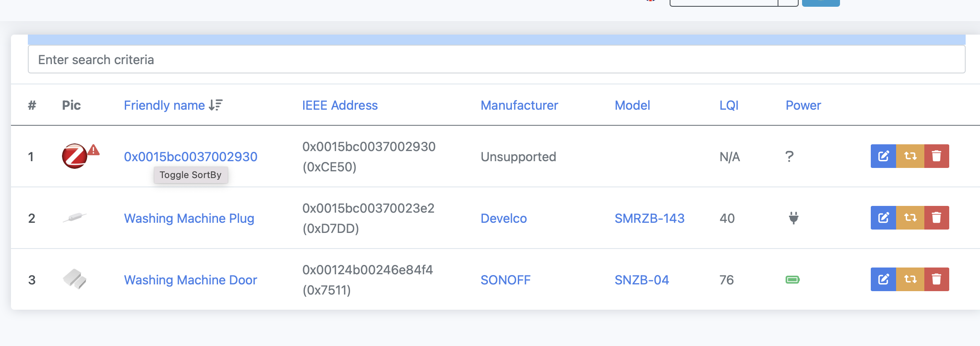This screenshot has width=980, height=346.
Task: Click the blue permit join button
Action: (820, 2)
